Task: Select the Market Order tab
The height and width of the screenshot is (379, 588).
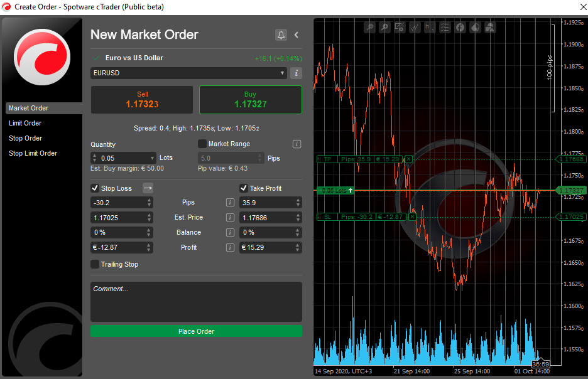Action: [x=44, y=108]
